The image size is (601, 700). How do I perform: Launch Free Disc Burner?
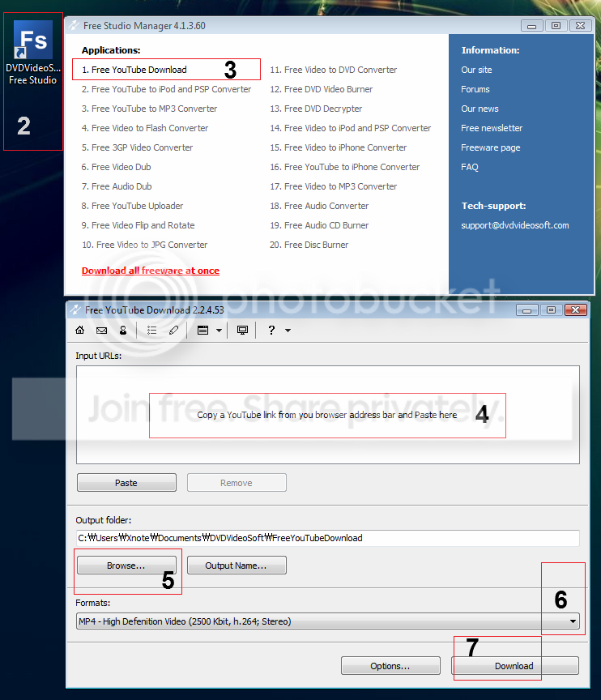[309, 245]
